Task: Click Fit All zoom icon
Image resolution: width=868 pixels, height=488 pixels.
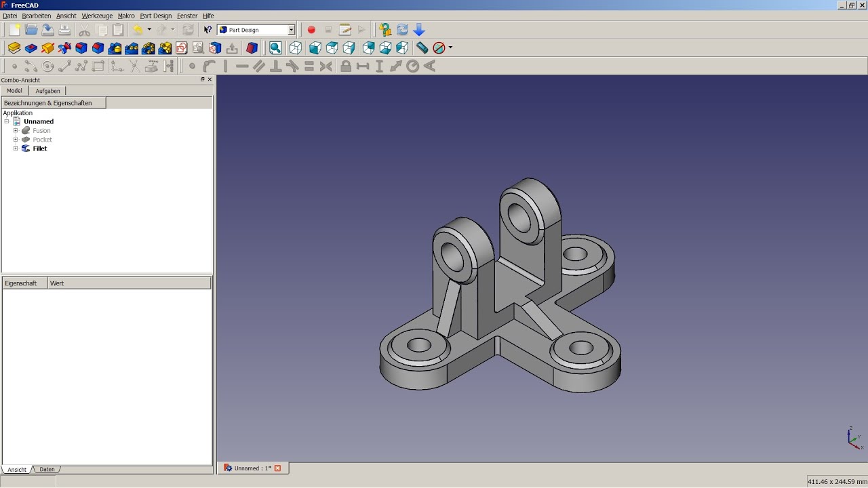Action: point(275,48)
